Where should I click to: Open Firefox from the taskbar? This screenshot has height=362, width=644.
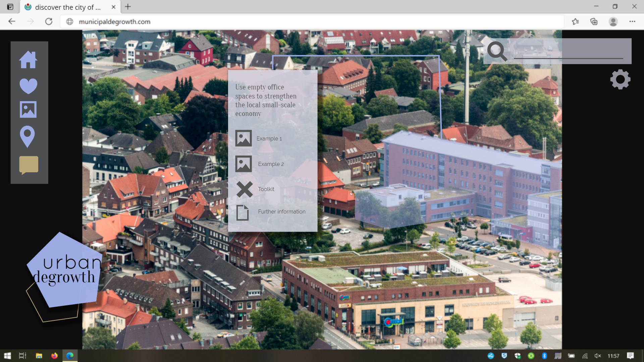pyautogui.click(x=54, y=356)
